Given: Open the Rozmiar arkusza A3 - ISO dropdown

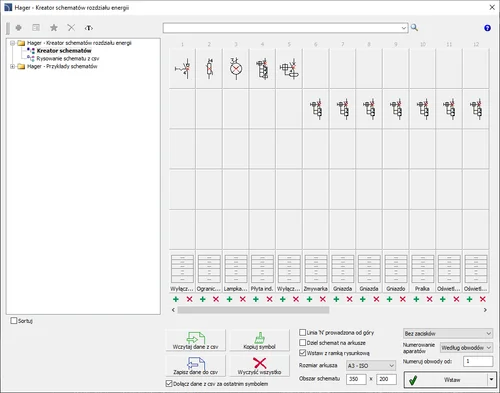Looking at the screenshot, I should click(371, 366).
